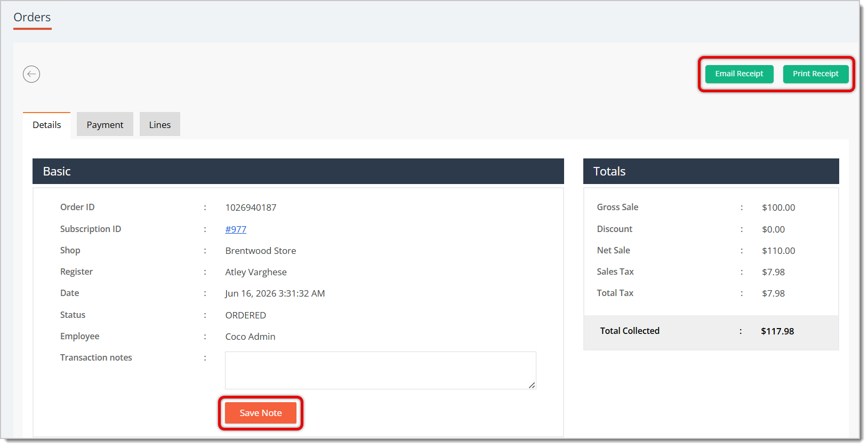Click the Print Receipt button

[x=815, y=74]
